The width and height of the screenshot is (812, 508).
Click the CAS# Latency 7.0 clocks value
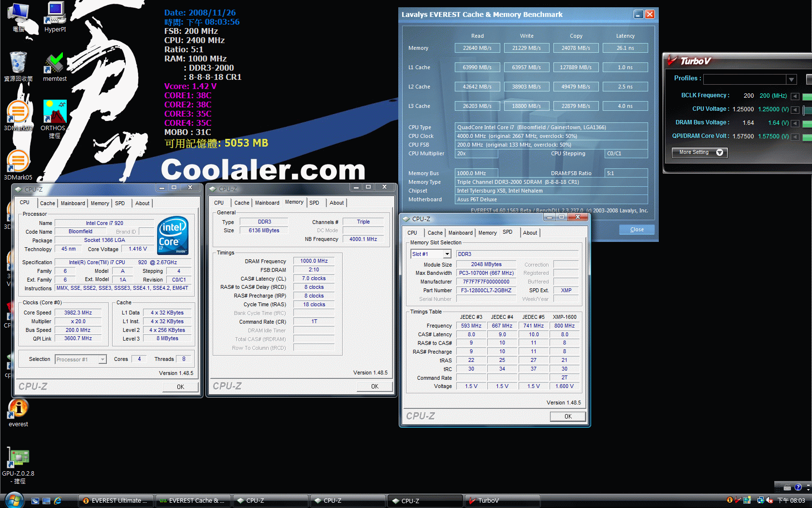tap(314, 278)
